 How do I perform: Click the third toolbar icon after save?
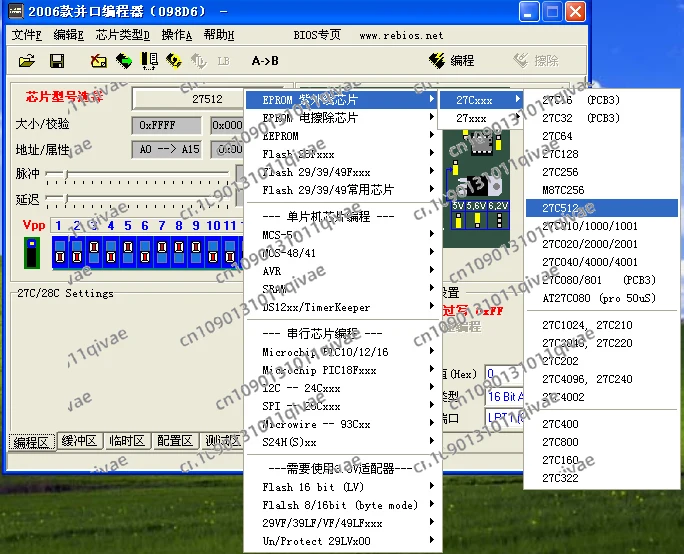(x=149, y=61)
